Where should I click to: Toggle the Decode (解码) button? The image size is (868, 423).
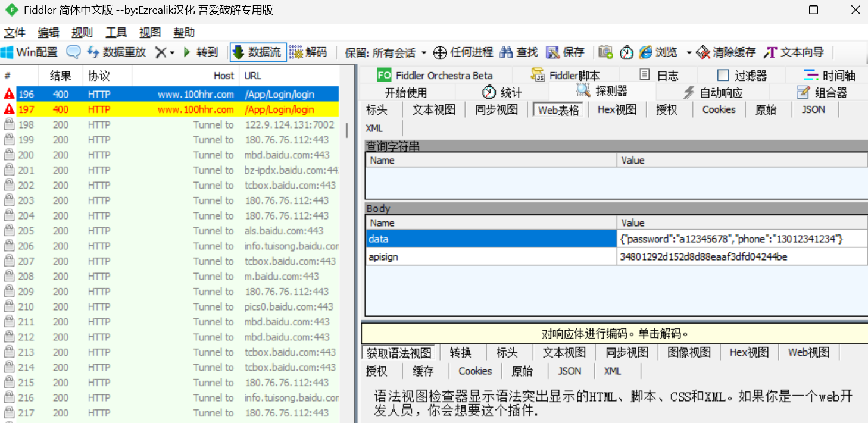[x=308, y=52]
